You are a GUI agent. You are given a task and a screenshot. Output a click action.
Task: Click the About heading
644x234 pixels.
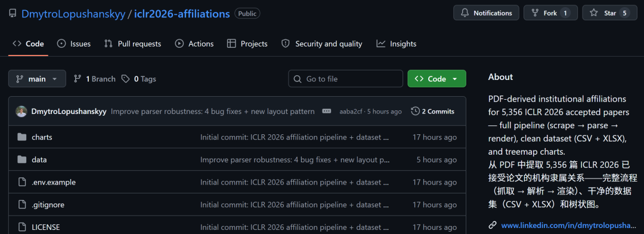point(500,77)
